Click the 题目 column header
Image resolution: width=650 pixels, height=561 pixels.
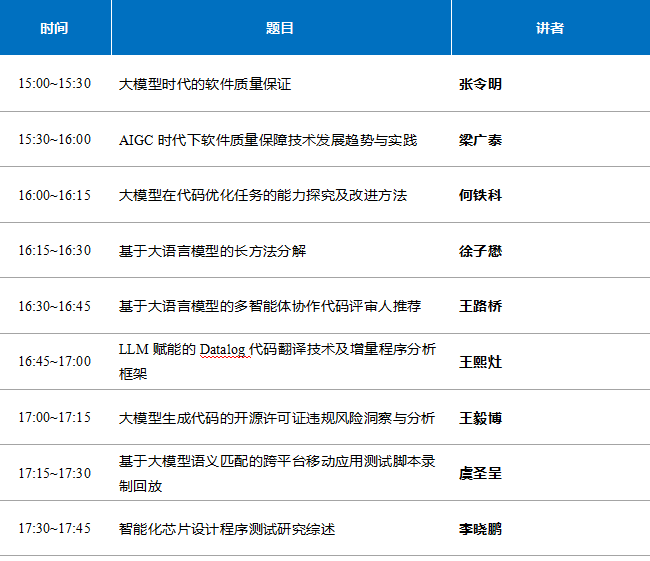[x=280, y=28]
